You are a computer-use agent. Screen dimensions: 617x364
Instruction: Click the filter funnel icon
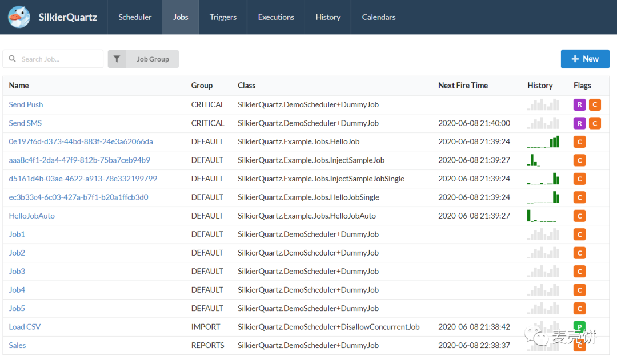point(117,59)
